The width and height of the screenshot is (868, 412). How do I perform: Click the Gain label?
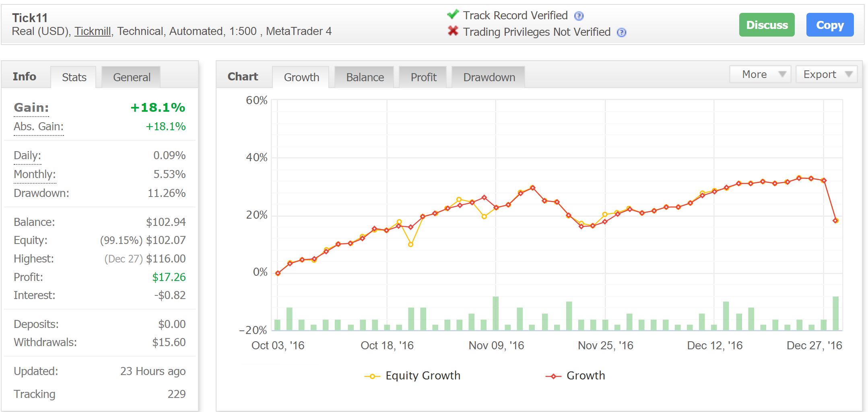[x=31, y=108]
